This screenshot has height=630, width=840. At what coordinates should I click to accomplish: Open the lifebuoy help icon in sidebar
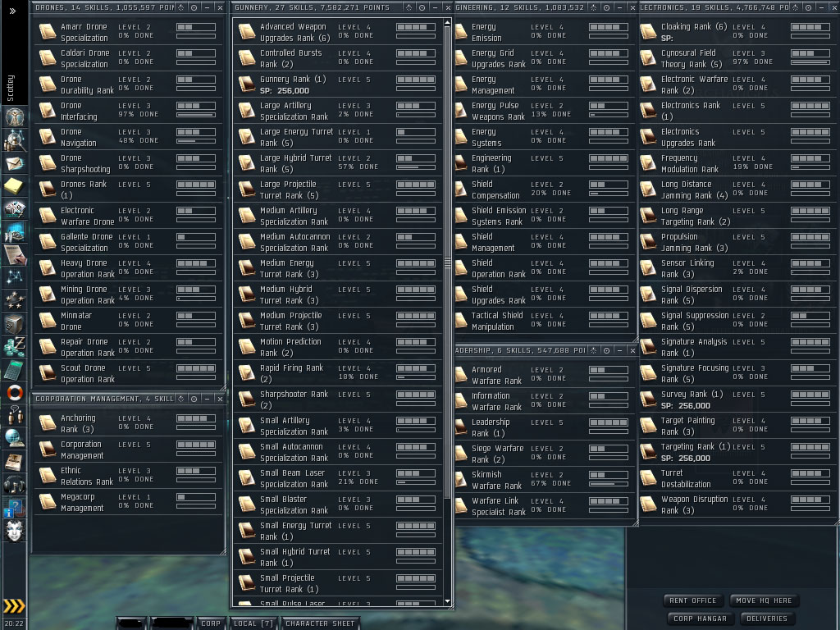coord(15,393)
